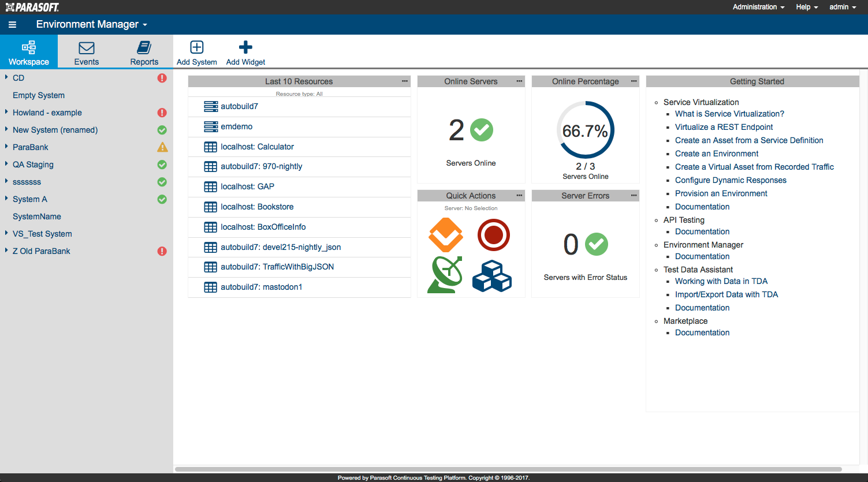Expand the VS_Test System tree node
868x482 pixels.
pyautogui.click(x=6, y=233)
